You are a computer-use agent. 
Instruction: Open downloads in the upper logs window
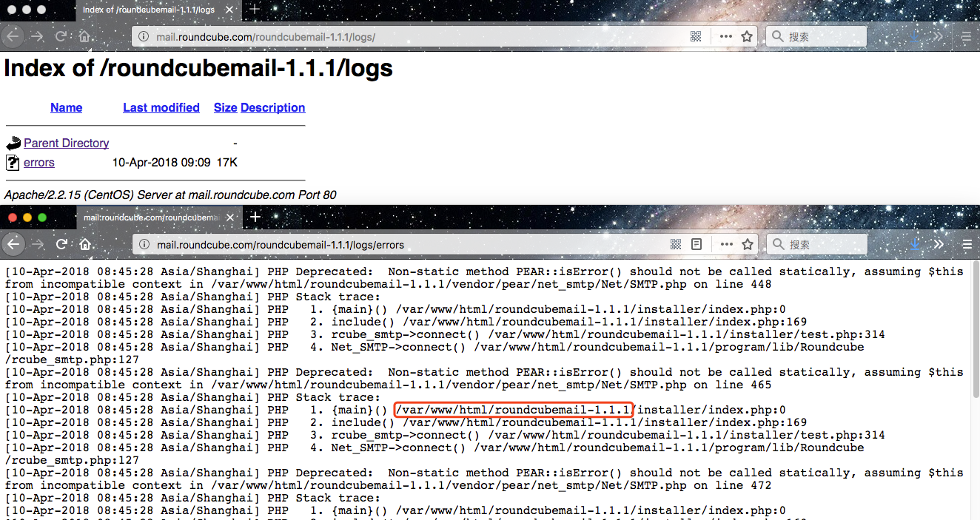(916, 36)
